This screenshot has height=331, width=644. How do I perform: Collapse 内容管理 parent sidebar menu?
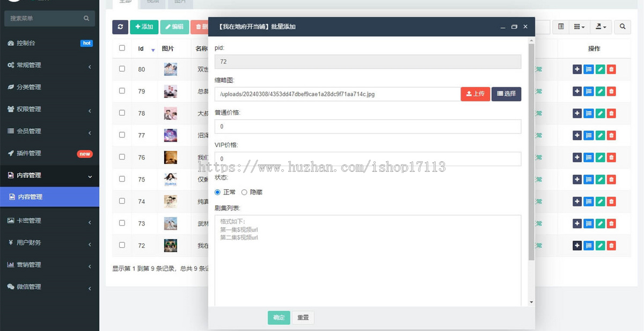coord(49,175)
